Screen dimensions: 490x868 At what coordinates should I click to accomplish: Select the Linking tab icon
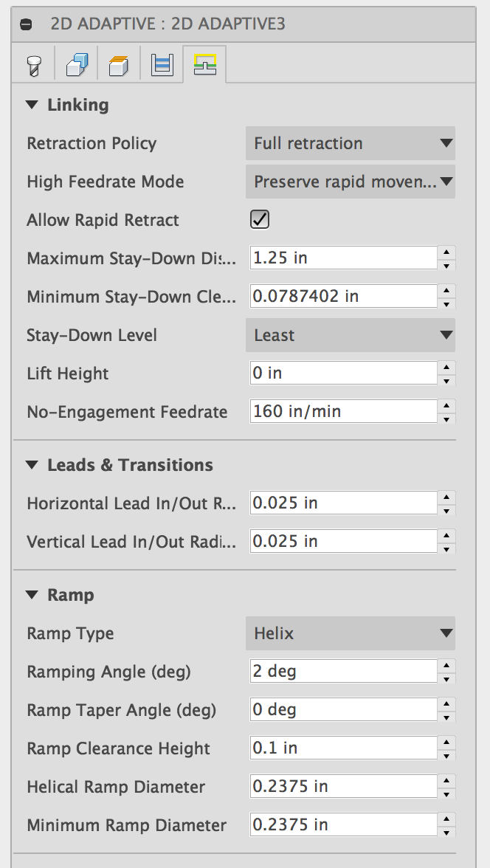[204, 66]
